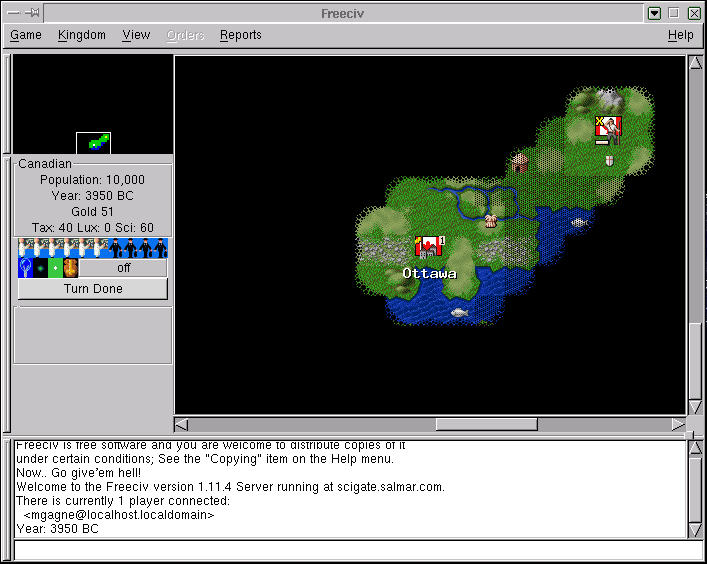The height and width of the screenshot is (564, 707).
Task: Select the explorer unit with the Canadian flag
Action: click(608, 129)
